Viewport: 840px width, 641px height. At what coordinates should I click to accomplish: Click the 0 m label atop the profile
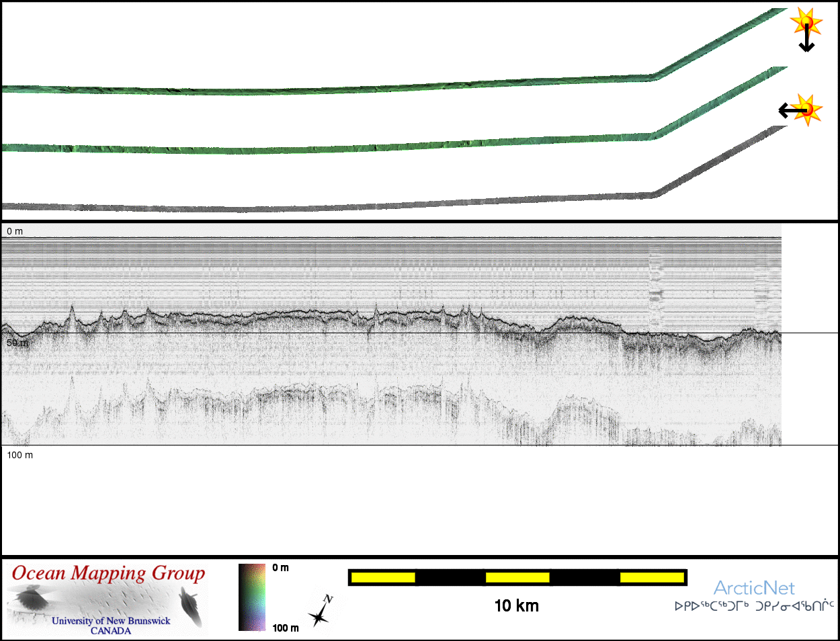pos(15,231)
